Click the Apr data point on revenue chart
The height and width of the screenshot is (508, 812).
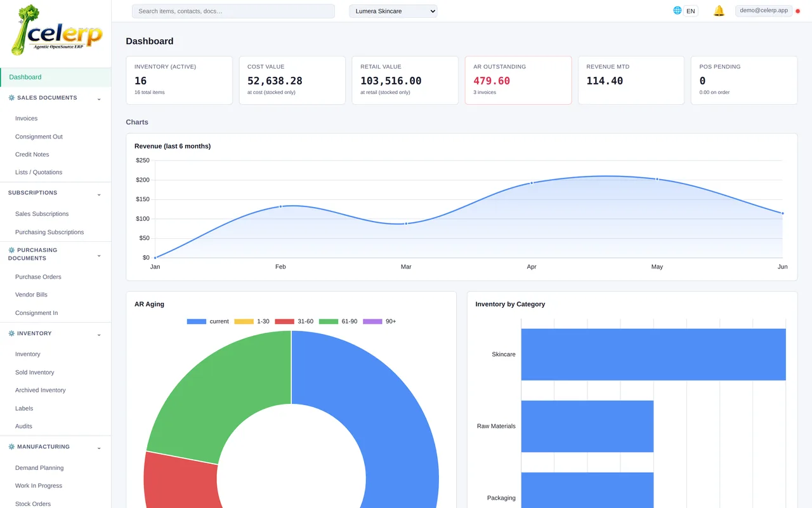pos(532,183)
